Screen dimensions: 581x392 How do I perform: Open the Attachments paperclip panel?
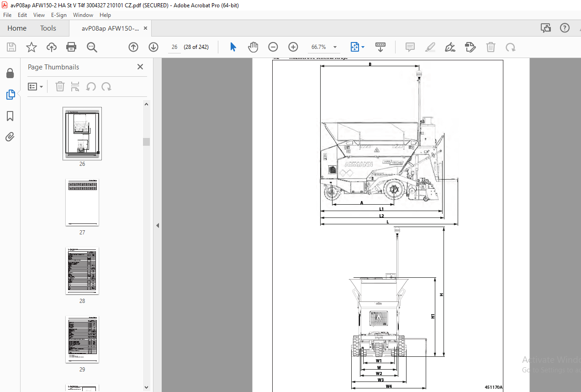(10, 137)
